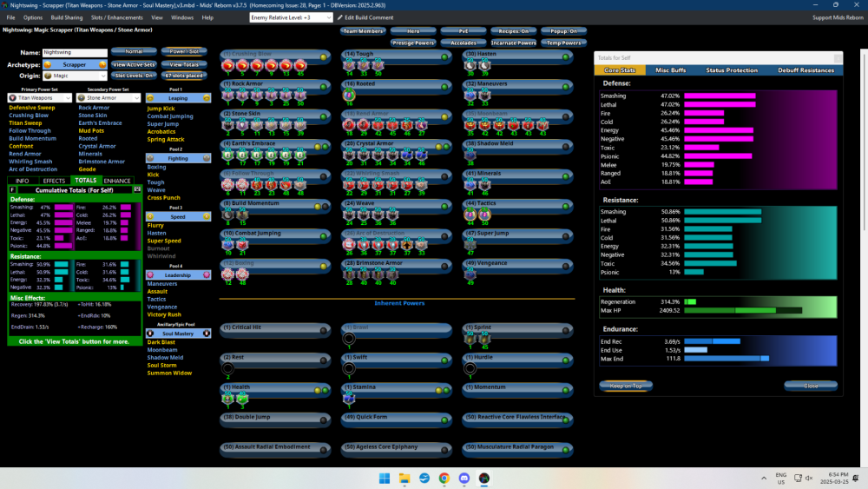The height and width of the screenshot is (489, 868).
Task: Click Tactics' level 50 enhancement slot
Action: (x=484, y=215)
